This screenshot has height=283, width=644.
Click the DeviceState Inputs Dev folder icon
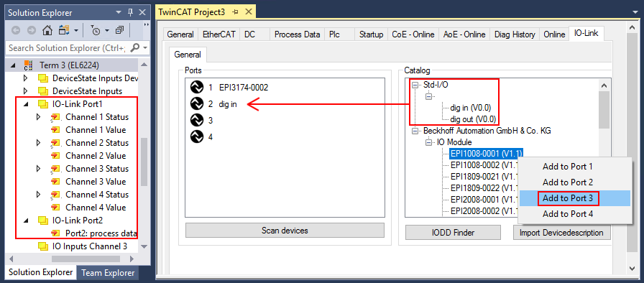pyautogui.click(x=42, y=78)
